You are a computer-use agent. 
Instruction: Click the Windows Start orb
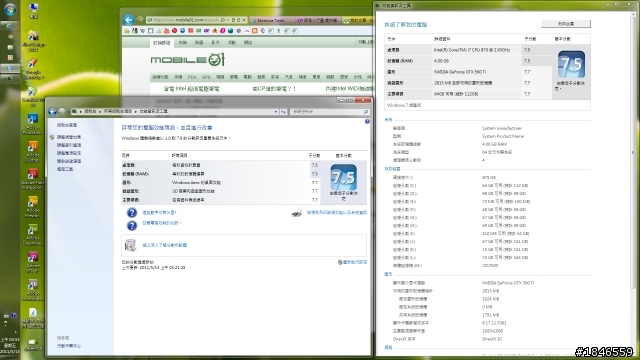tap(9, 9)
